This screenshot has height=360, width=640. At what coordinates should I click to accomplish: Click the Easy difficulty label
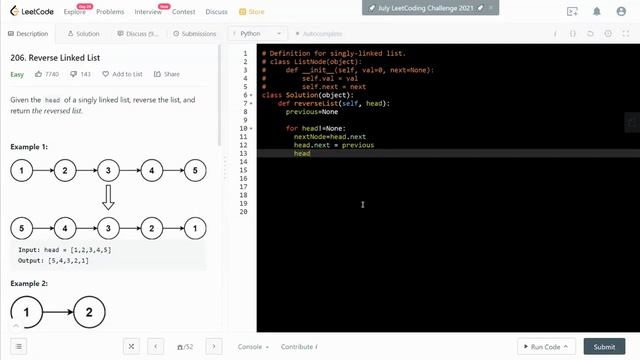(x=17, y=74)
